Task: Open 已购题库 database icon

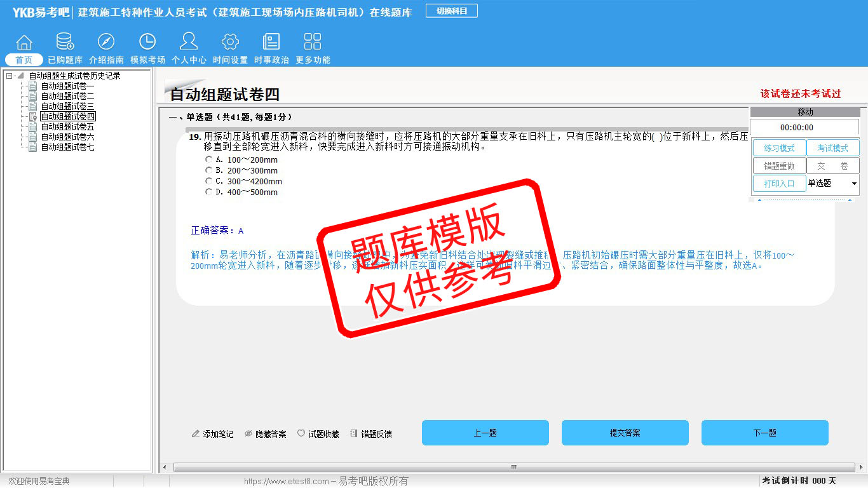Action: (x=65, y=42)
